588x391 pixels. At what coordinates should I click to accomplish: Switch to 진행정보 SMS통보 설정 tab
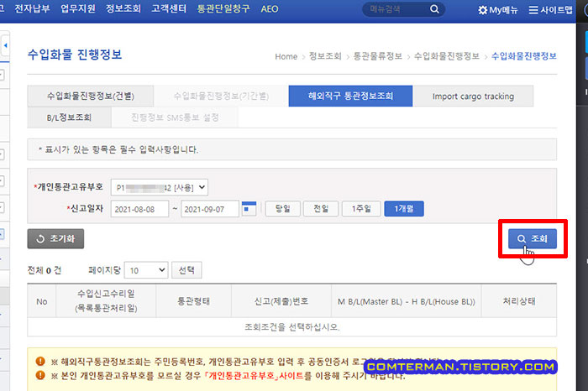point(175,117)
